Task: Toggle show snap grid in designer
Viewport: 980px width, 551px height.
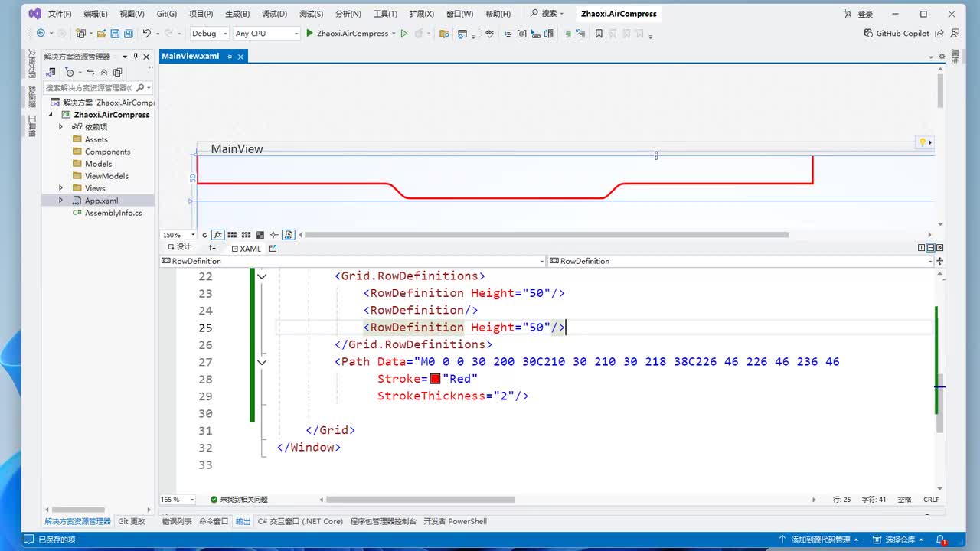Action: pyautogui.click(x=232, y=235)
